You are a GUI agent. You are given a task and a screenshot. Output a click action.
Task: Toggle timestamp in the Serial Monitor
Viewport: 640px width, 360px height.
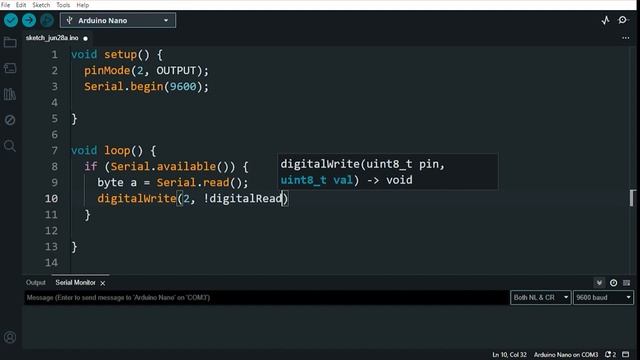[x=613, y=282]
